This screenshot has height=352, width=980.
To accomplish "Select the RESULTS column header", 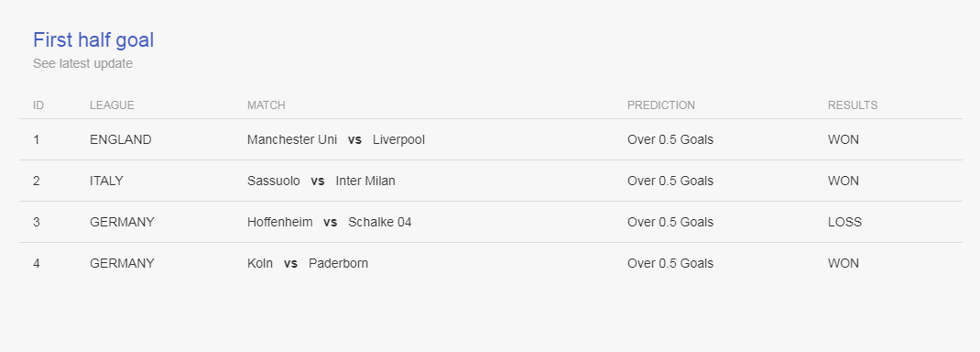I will tap(853, 105).
